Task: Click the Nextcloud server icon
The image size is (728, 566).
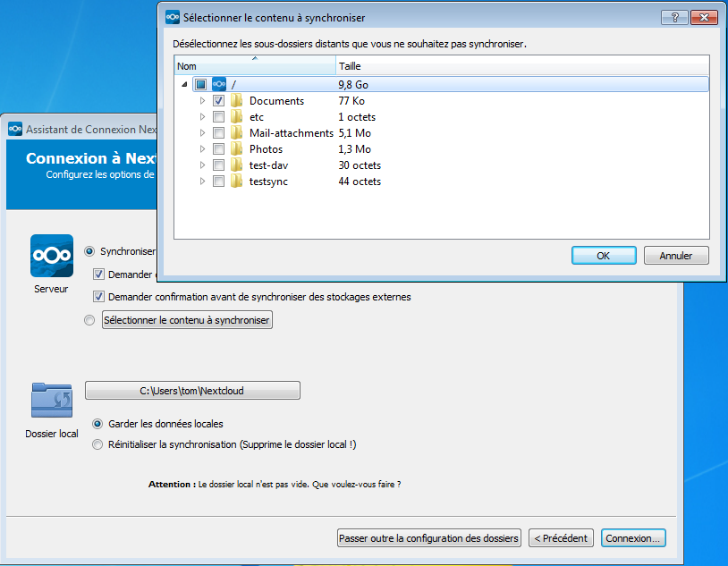Action: coord(51,255)
